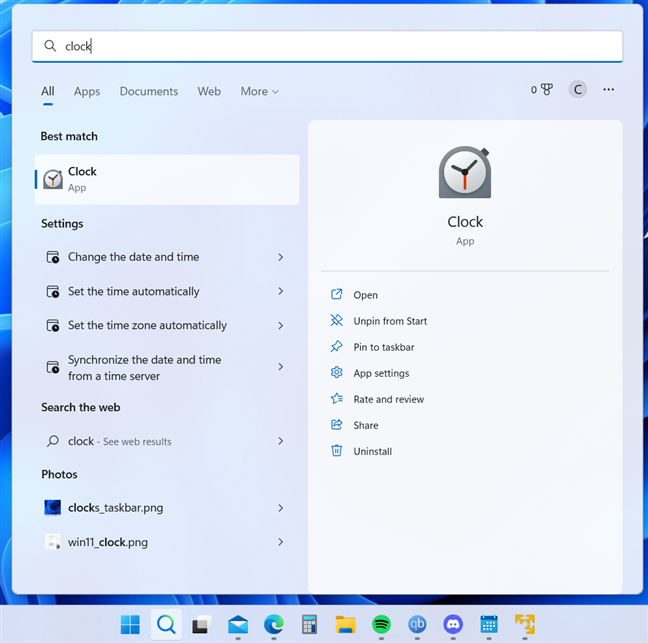Open the Calculator app on taskbar

[310, 624]
